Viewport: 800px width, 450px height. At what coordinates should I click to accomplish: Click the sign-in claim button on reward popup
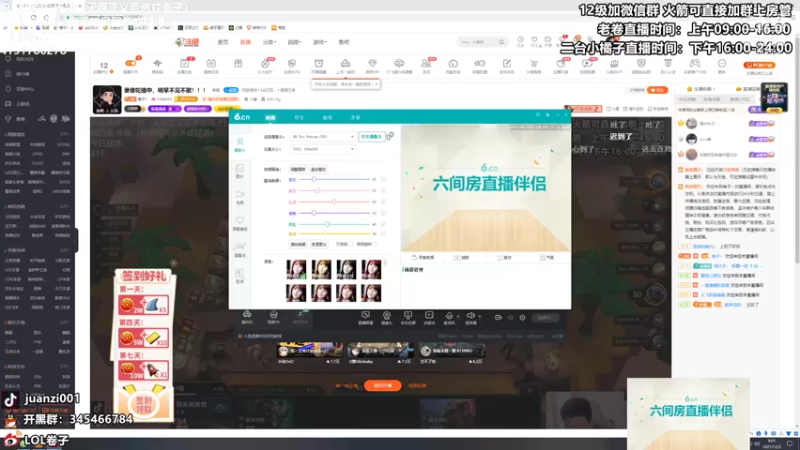pyautogui.click(x=144, y=405)
